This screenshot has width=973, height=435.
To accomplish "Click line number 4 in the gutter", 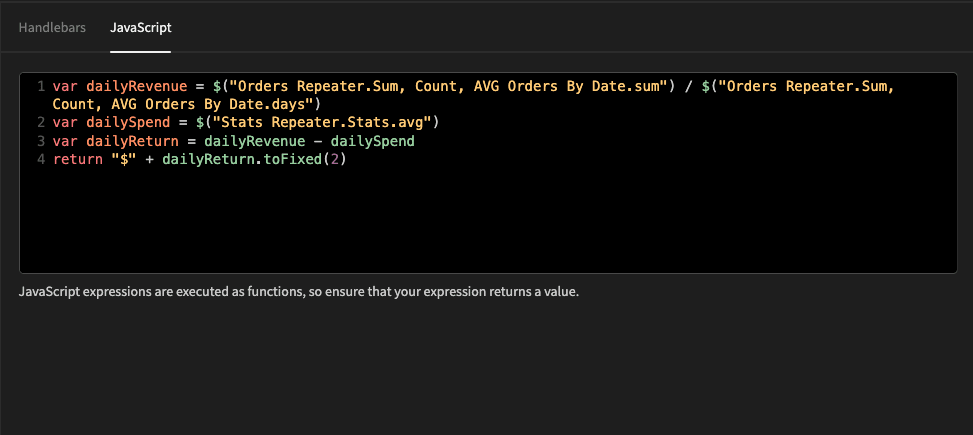I will tap(41, 159).
